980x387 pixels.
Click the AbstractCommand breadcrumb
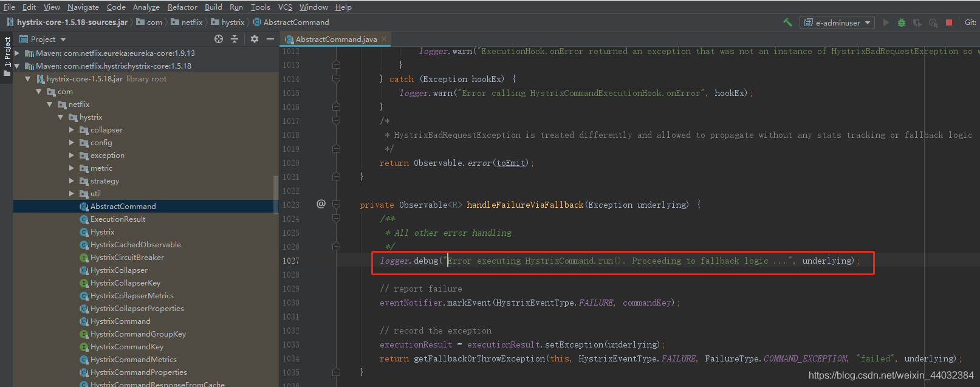coord(291,22)
